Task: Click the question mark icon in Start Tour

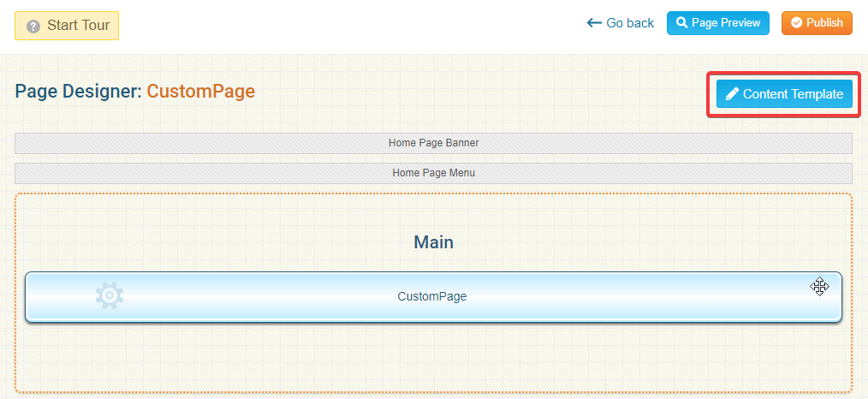Action: click(x=33, y=26)
